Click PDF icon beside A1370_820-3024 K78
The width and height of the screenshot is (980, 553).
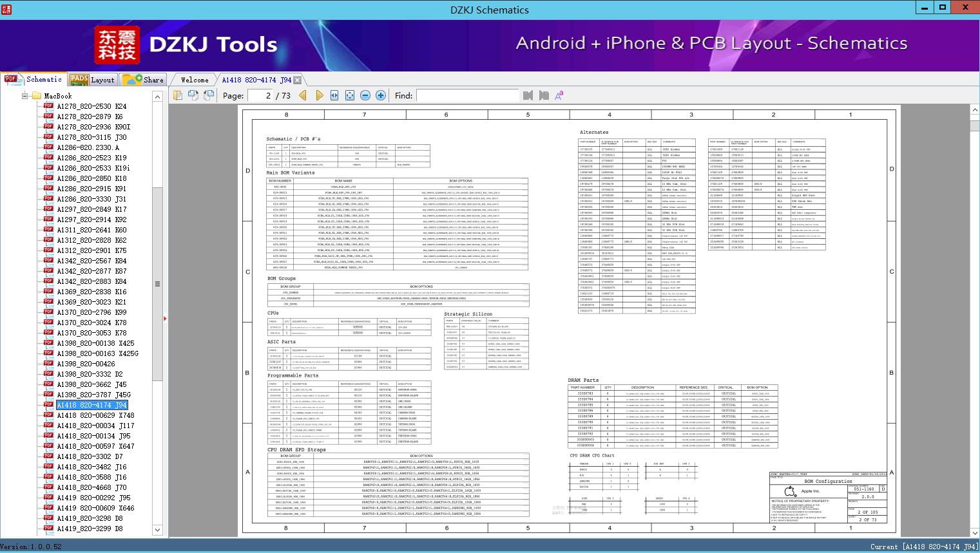[48, 323]
